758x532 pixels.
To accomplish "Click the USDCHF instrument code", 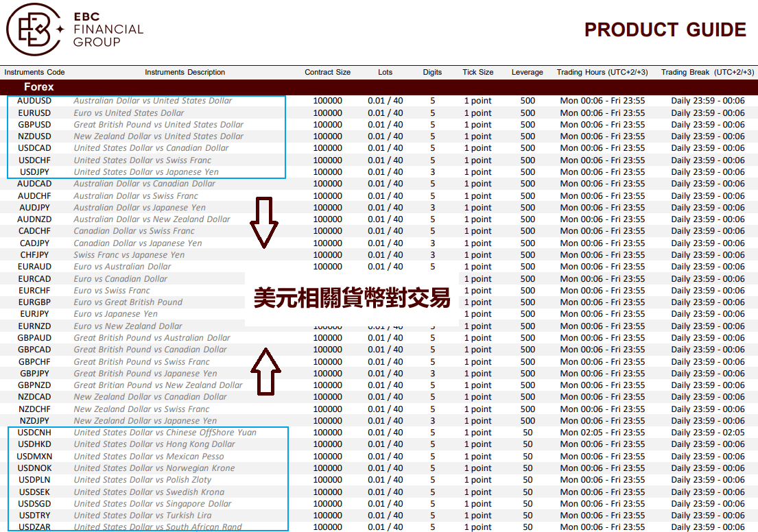I will (34, 160).
